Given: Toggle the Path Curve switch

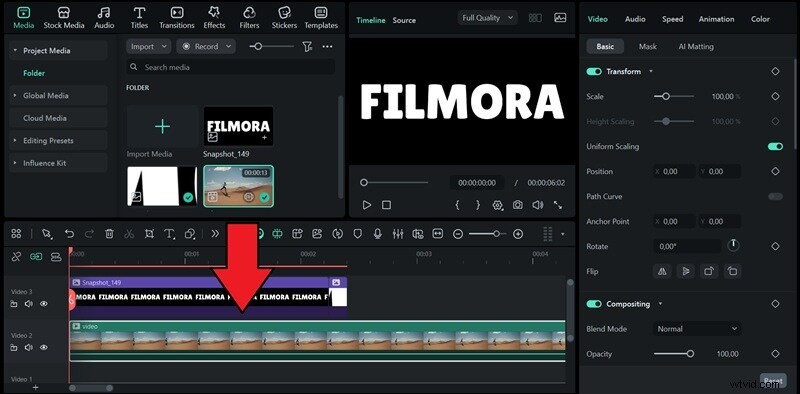Looking at the screenshot, I should [776, 196].
